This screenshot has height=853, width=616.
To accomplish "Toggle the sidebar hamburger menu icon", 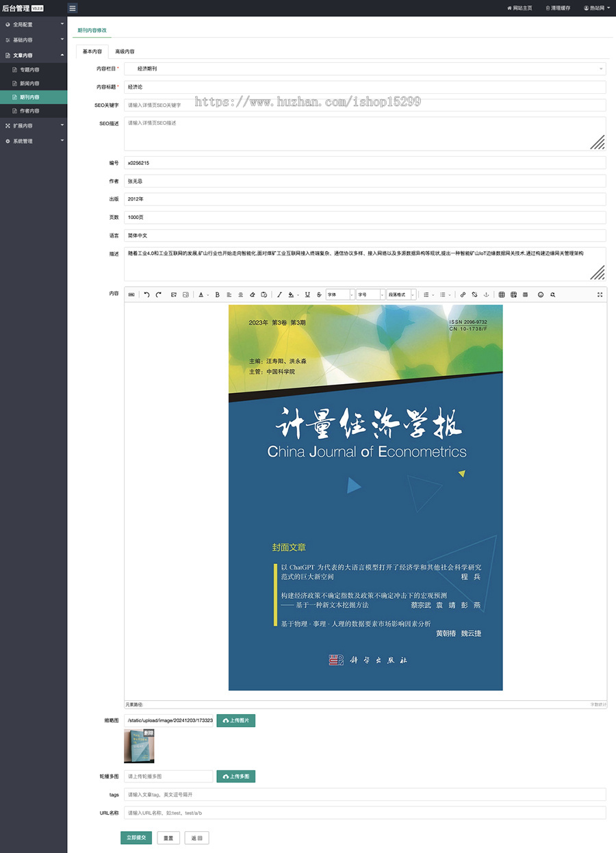I will (73, 8).
